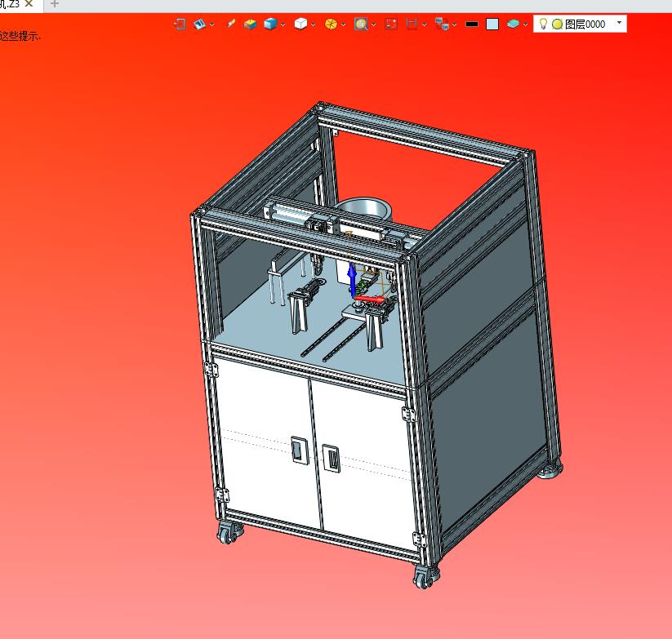Screen dimensions: 672x639
Task: Click the magnifier zoom icon
Action: pos(361,24)
